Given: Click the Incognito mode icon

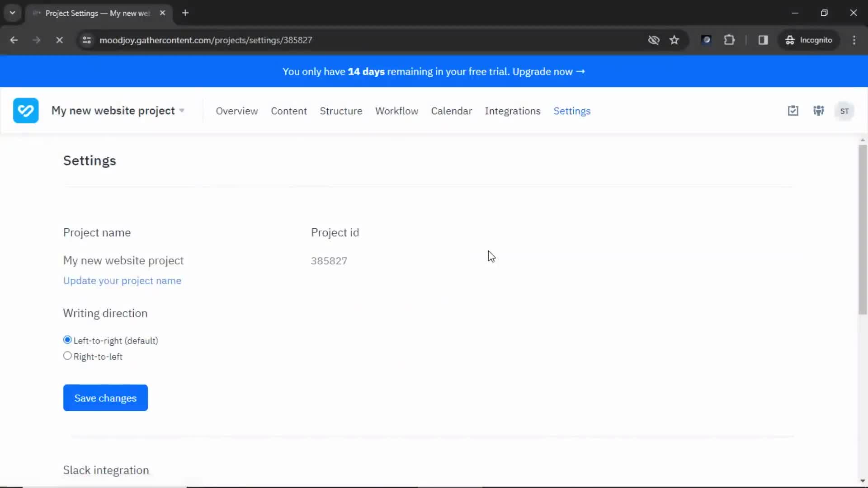Looking at the screenshot, I should 789,40.
